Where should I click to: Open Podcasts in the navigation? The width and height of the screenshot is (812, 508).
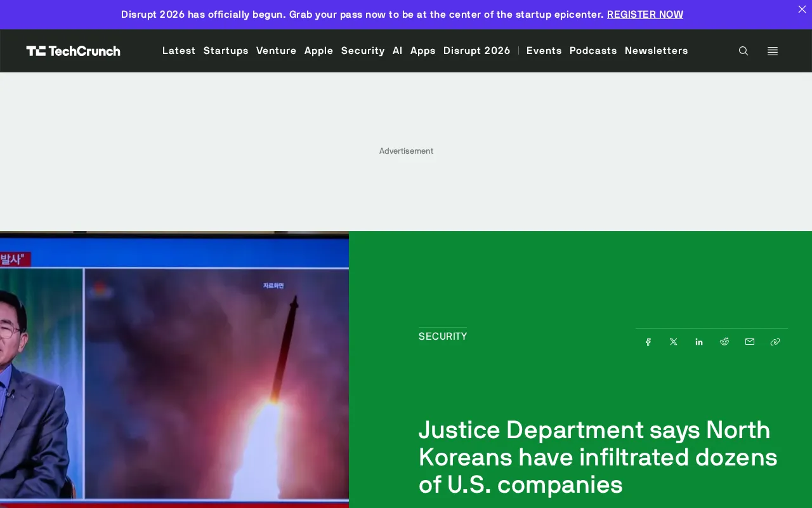pyautogui.click(x=593, y=50)
